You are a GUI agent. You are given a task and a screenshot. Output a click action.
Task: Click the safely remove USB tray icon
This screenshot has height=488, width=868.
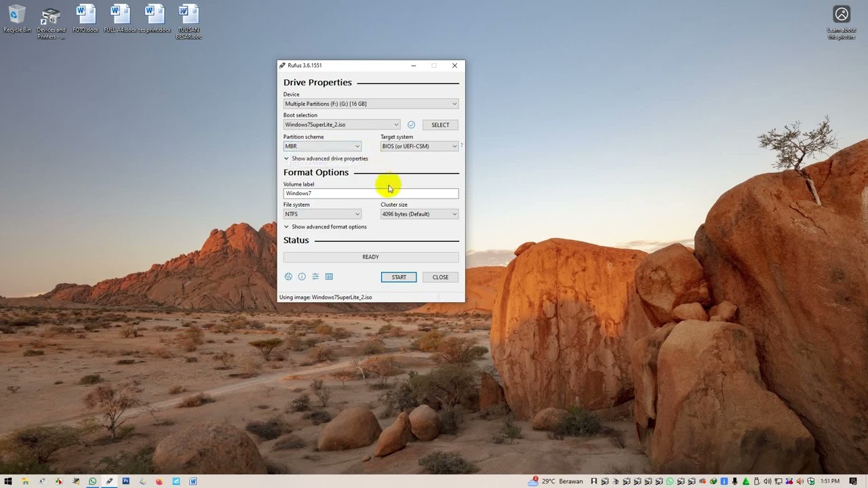click(x=755, y=481)
